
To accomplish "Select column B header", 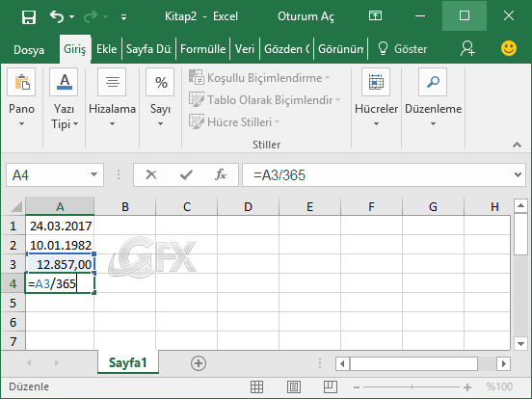I will click(x=125, y=206).
